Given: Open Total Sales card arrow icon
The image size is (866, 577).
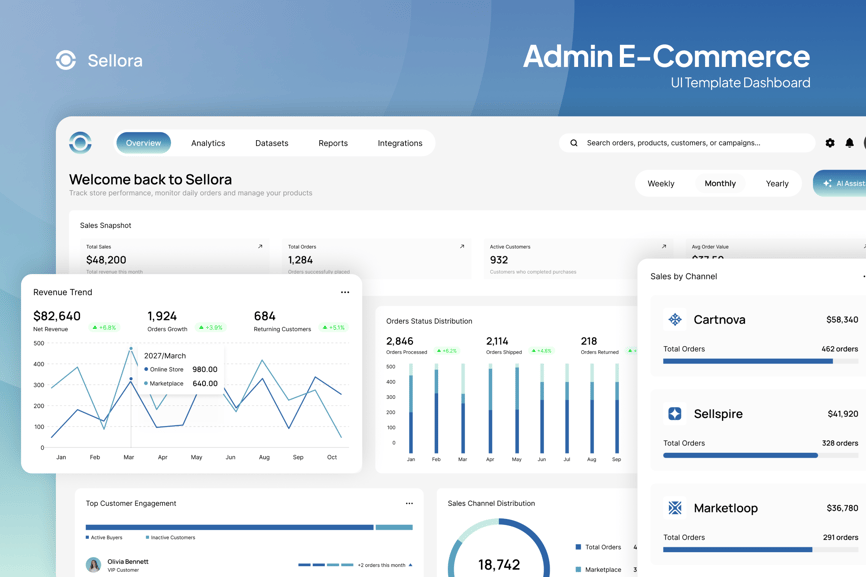Looking at the screenshot, I should pos(260,247).
